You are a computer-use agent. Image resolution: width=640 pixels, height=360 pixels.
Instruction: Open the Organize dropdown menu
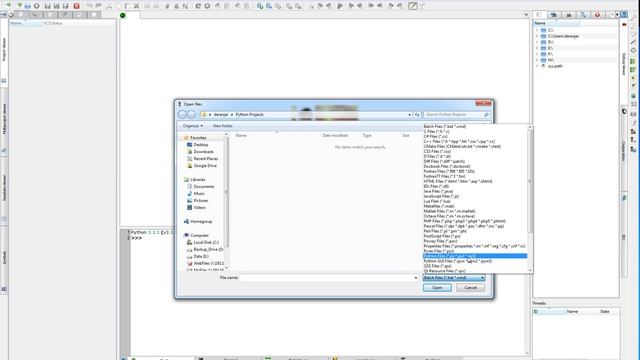coord(192,126)
